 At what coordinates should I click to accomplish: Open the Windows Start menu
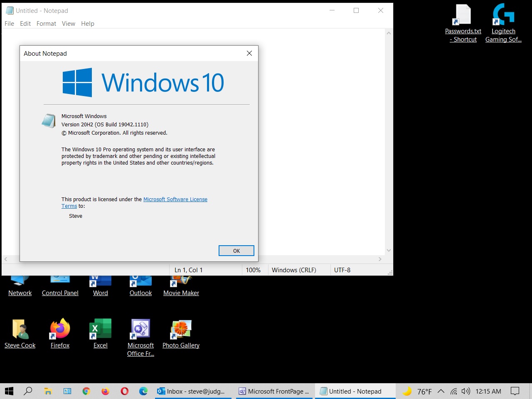point(9,391)
